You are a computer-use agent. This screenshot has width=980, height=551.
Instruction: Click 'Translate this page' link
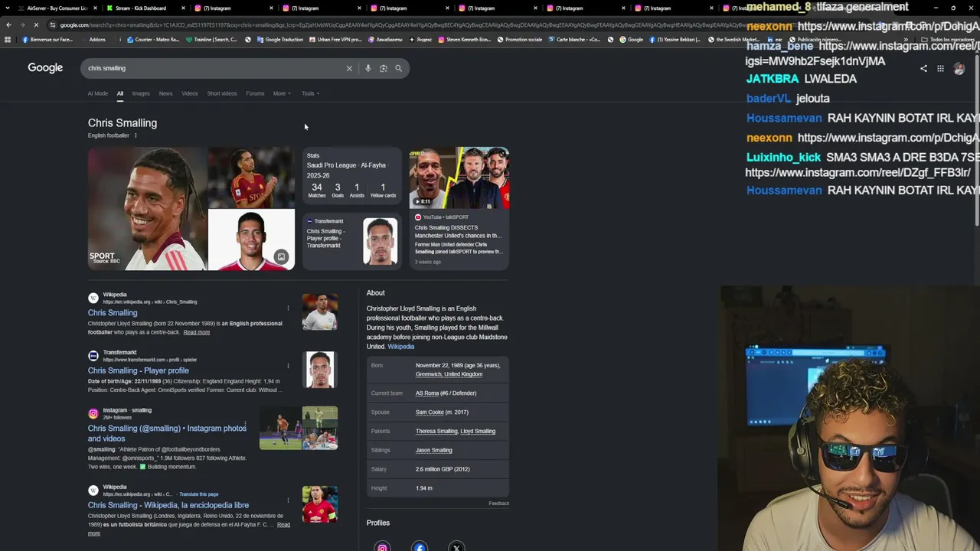pos(199,494)
